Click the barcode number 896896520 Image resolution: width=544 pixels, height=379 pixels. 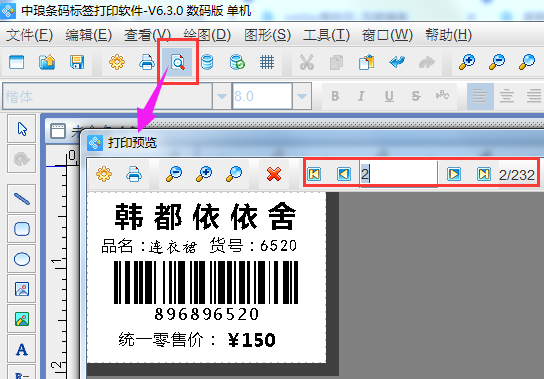(x=206, y=314)
